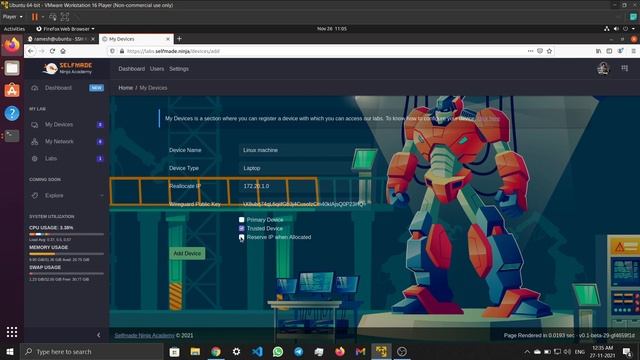640x360 pixels.
Task: Open Home breadcrumb link
Action: click(x=125, y=88)
